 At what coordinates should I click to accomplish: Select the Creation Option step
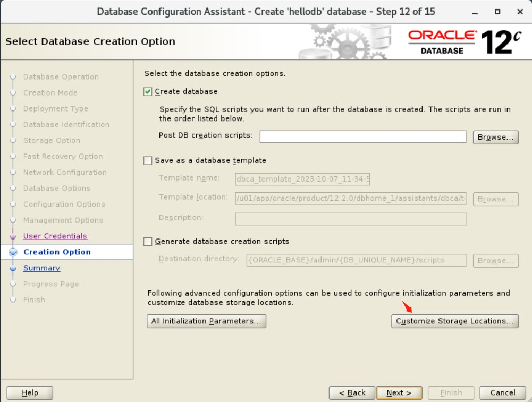tap(57, 252)
